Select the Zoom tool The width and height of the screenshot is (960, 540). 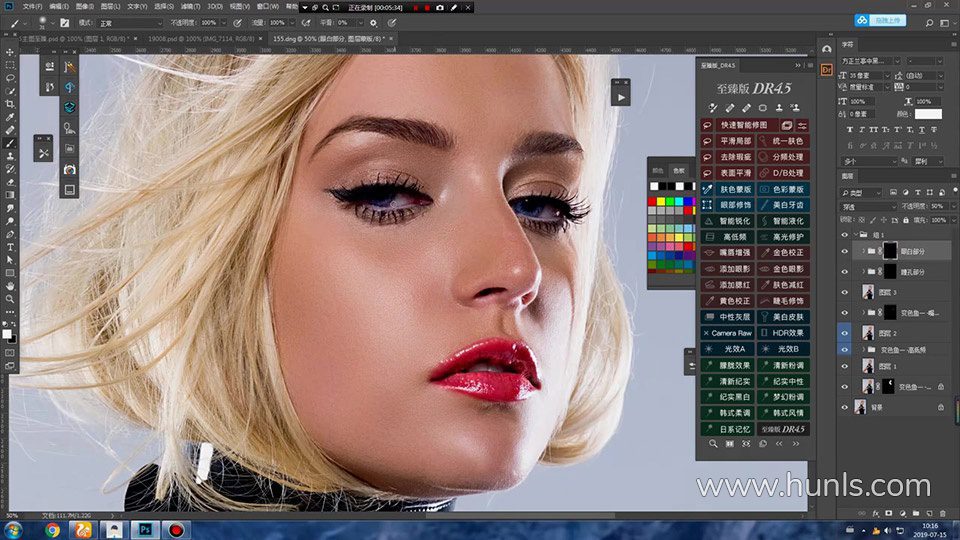10,299
